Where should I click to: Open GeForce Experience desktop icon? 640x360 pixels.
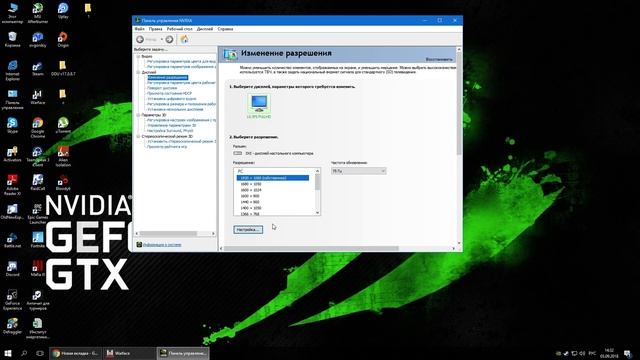click(12, 300)
